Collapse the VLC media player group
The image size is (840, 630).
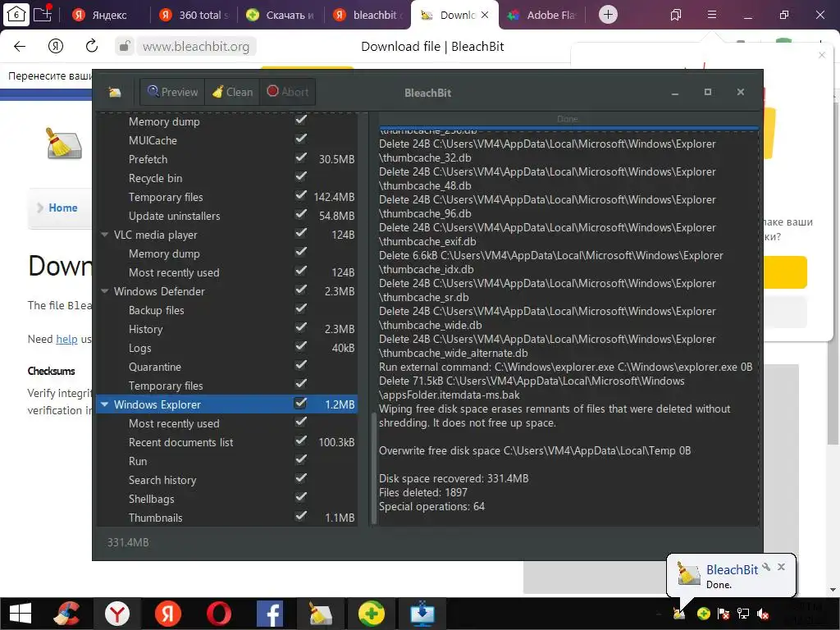pyautogui.click(x=104, y=235)
